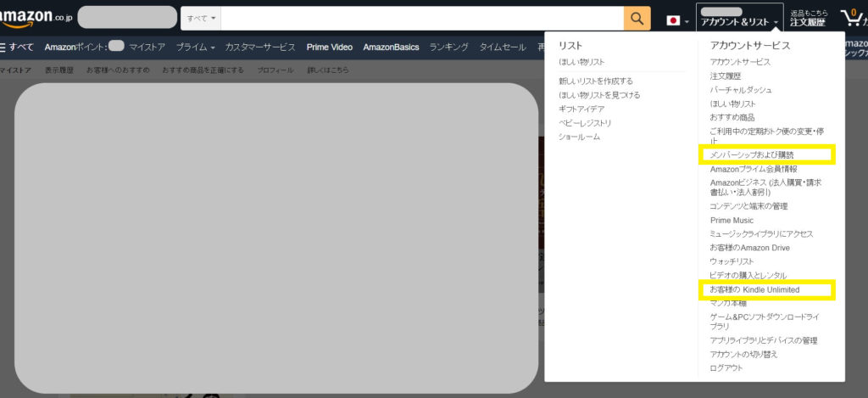
Task: Open ギフトアイデア in the list menu
Action: pos(581,109)
